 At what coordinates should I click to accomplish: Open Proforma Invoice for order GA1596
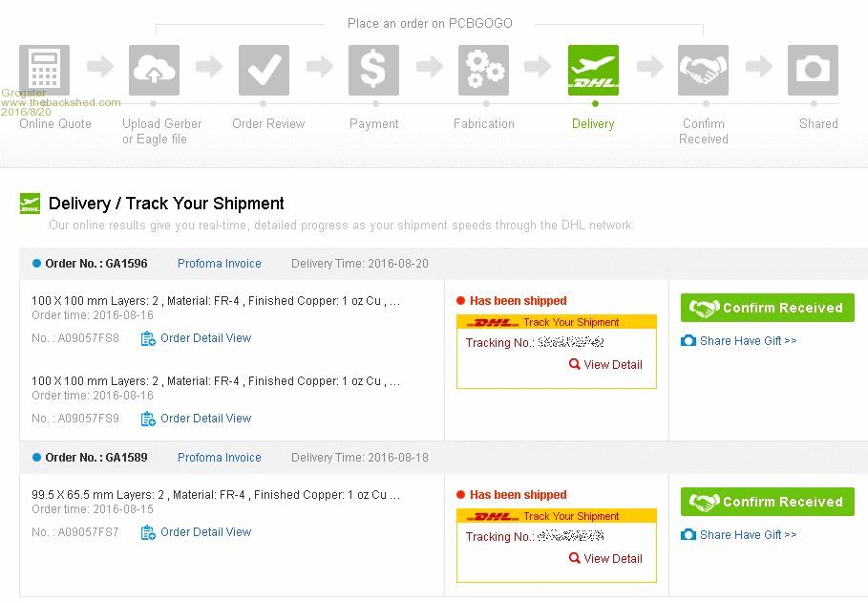[x=219, y=264]
